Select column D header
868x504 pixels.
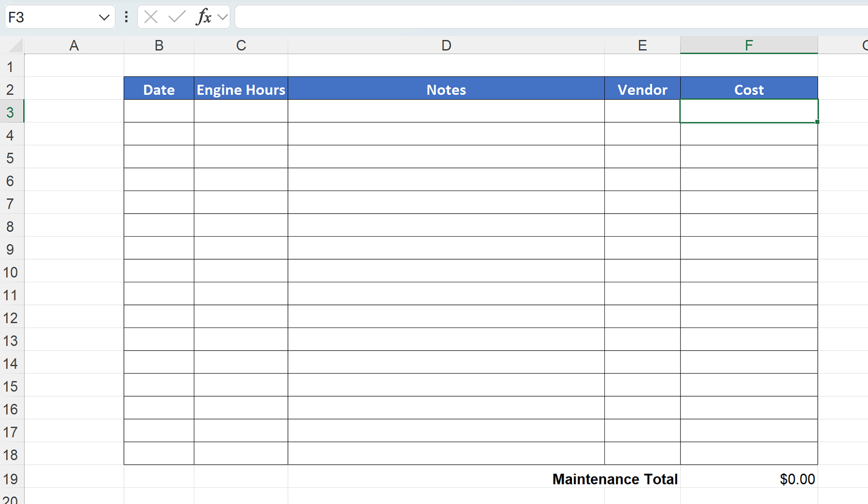pyautogui.click(x=446, y=45)
